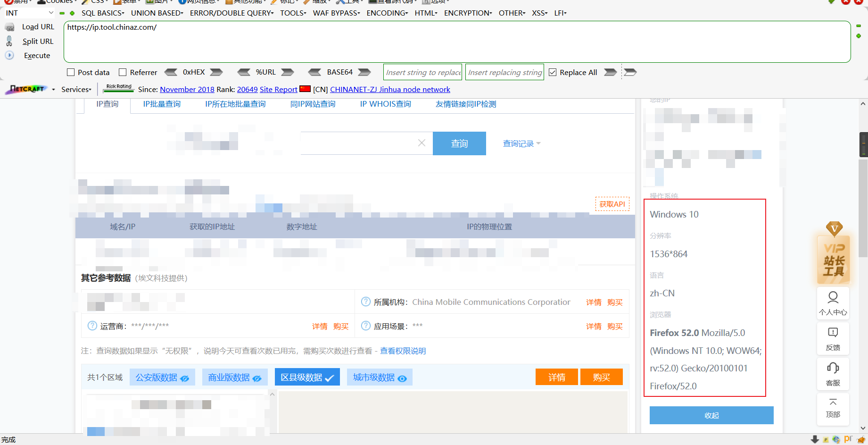Disable the Replace All checkbox
Viewport: 868px width, 445px height.
pyautogui.click(x=553, y=72)
